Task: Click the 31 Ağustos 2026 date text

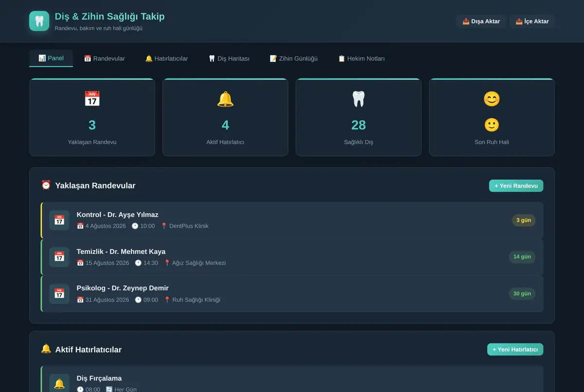Action: [107, 300]
